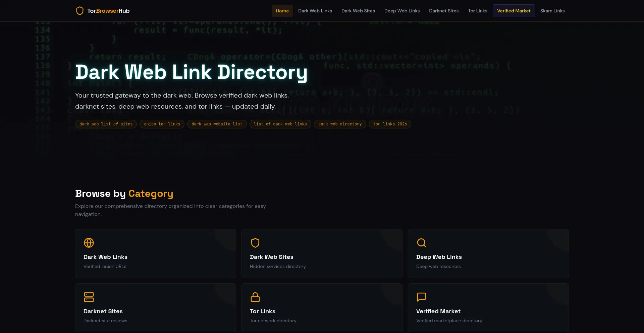Click the 'Browse by Category' heading
The height and width of the screenshot is (333, 644).
point(124,193)
